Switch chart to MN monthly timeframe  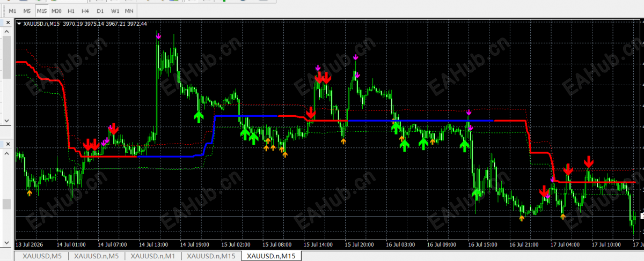[x=129, y=11]
